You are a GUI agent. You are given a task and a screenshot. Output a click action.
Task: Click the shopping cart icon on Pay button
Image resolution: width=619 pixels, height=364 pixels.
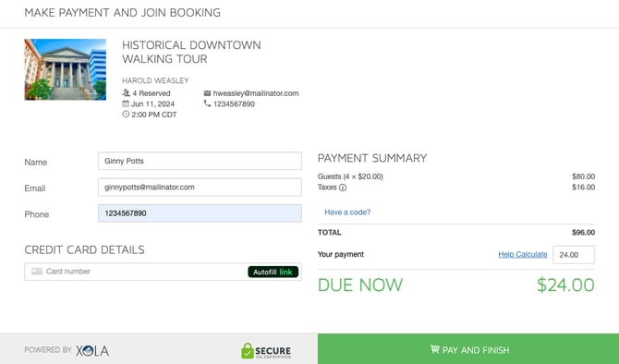click(434, 349)
